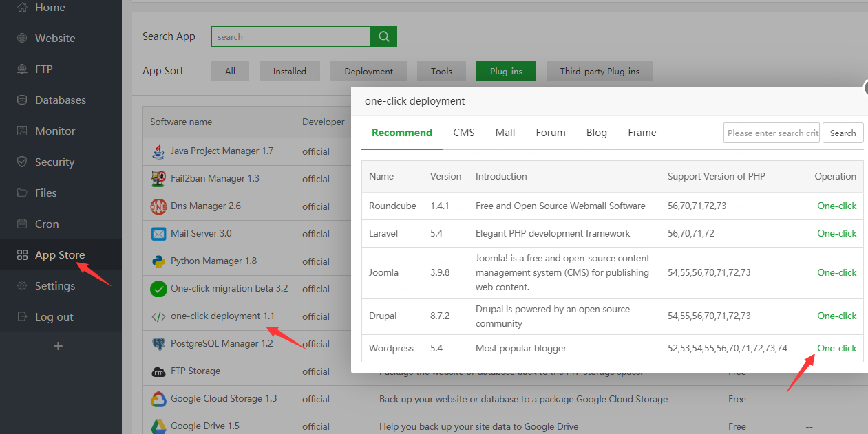Click the Mail Server envelope icon
This screenshot has width=868, height=434.
pos(158,234)
